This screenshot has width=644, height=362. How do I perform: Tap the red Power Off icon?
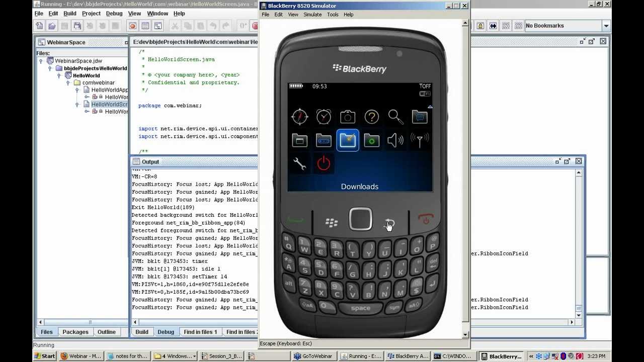[x=324, y=163]
